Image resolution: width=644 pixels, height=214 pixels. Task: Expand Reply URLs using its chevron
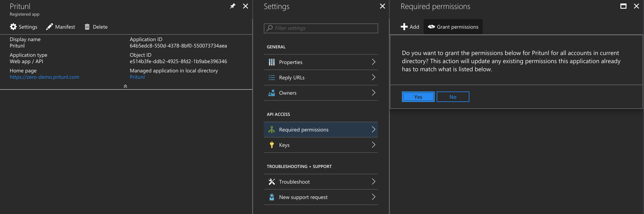click(x=374, y=77)
